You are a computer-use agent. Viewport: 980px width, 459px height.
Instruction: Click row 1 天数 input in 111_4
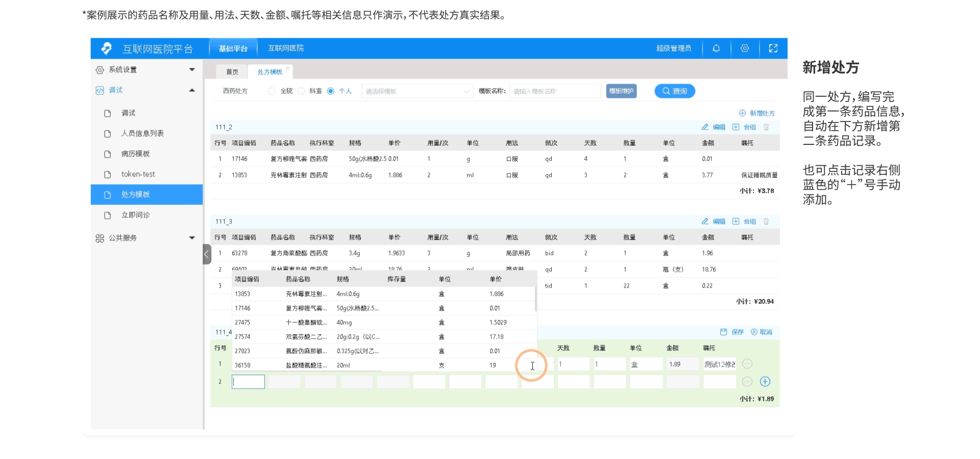(573, 364)
